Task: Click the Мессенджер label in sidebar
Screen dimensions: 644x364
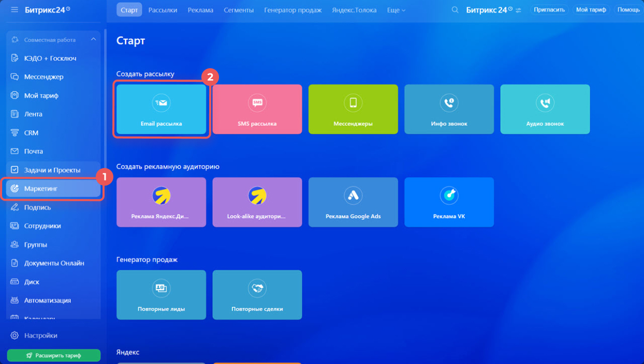Action: [43, 77]
